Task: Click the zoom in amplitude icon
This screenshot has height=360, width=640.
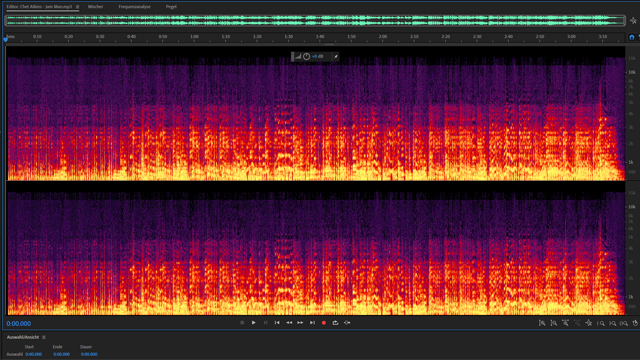Action: pyautogui.click(x=542, y=323)
